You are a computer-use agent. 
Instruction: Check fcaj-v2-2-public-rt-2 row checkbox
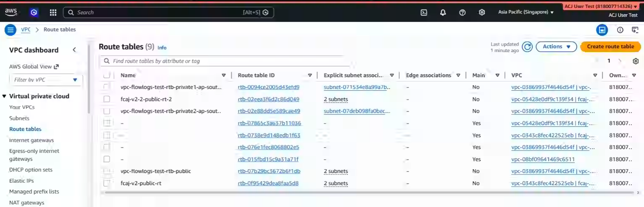[107, 99]
